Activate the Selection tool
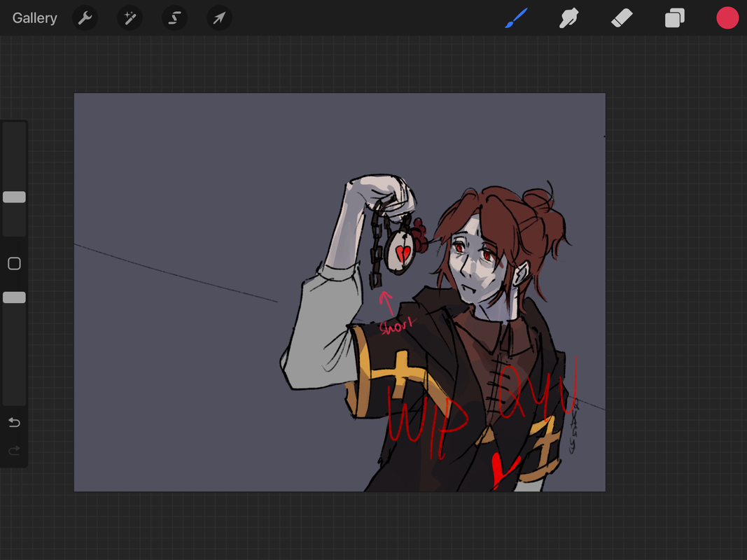Image resolution: width=747 pixels, height=560 pixels. pyautogui.click(x=174, y=18)
